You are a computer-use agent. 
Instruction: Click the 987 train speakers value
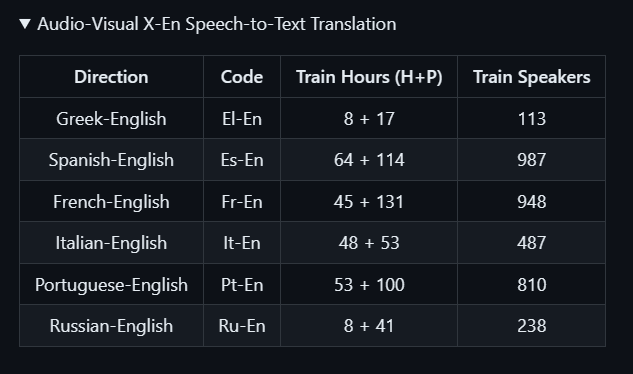pos(532,160)
